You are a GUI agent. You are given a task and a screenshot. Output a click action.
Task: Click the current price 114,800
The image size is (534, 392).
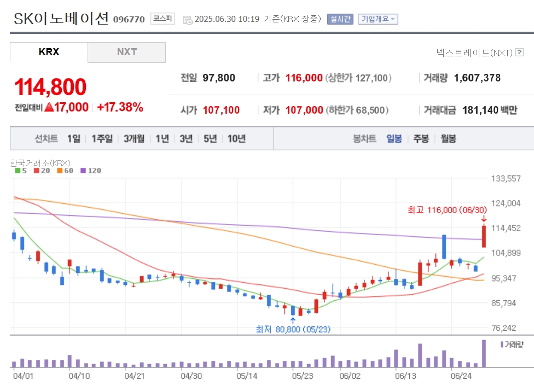click(50, 87)
